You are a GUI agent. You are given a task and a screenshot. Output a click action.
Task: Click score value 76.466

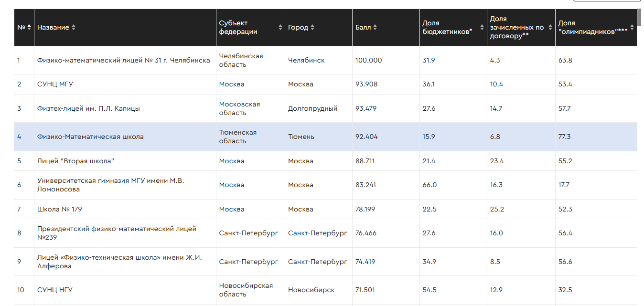(x=366, y=233)
